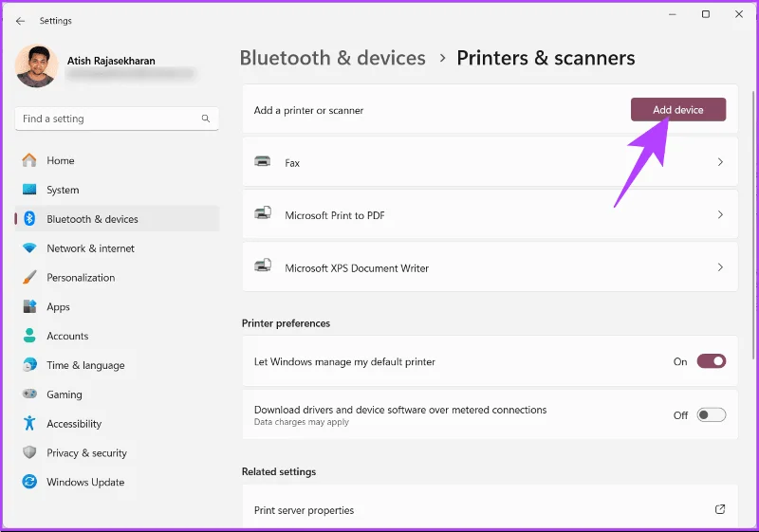
Task: Click the user profile picture
Action: (x=36, y=66)
